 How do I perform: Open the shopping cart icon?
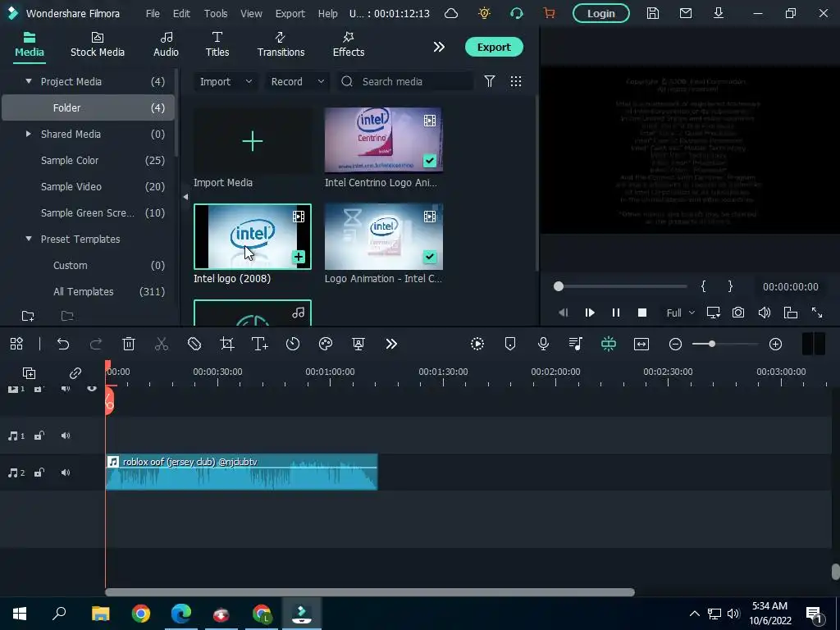(x=549, y=13)
